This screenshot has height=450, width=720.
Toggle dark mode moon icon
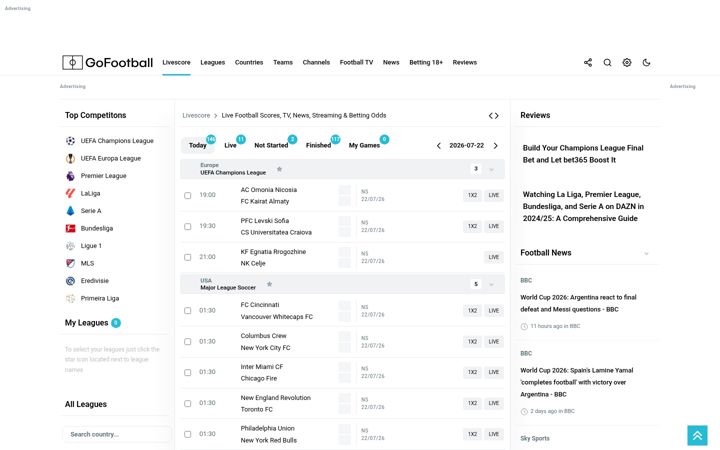646,62
